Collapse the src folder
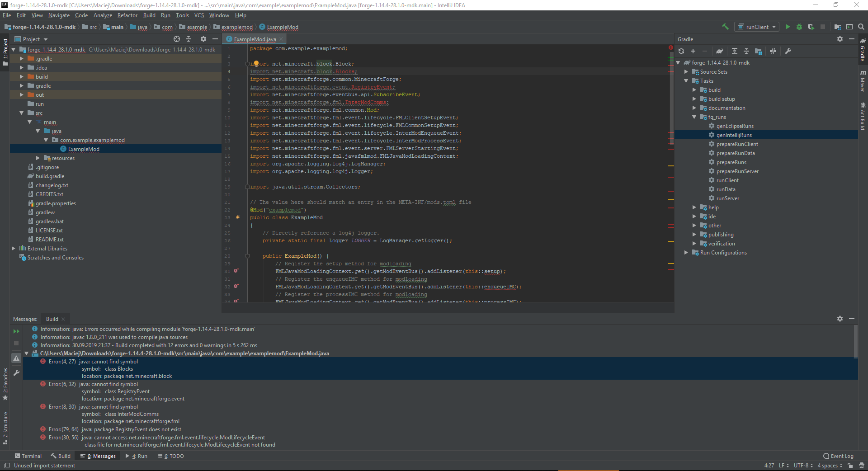 (21, 113)
